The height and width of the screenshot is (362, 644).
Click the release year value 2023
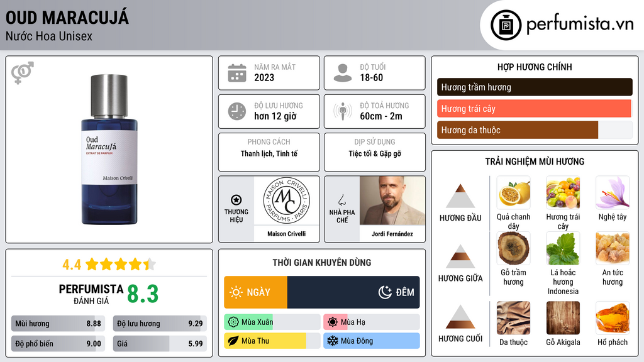click(264, 77)
